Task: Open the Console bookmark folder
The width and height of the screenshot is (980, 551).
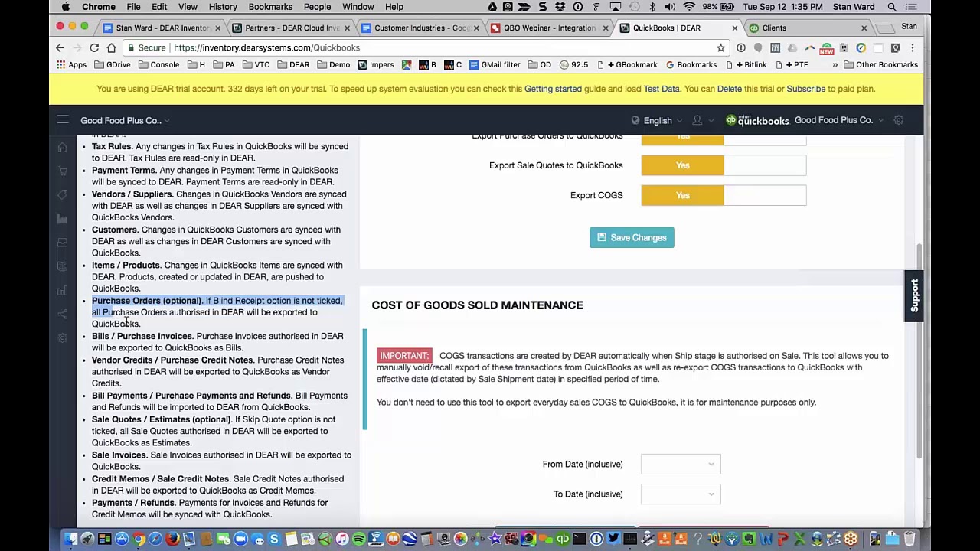Action: tap(158, 65)
